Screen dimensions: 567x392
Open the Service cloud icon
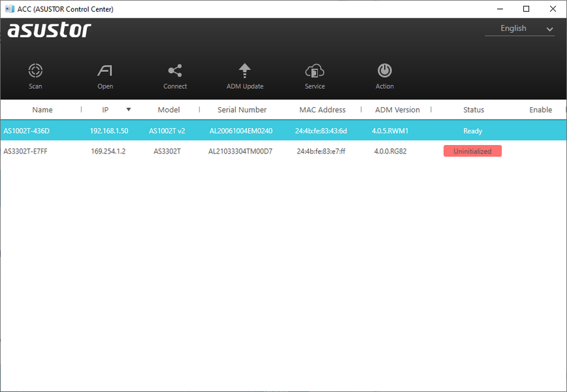[315, 71]
